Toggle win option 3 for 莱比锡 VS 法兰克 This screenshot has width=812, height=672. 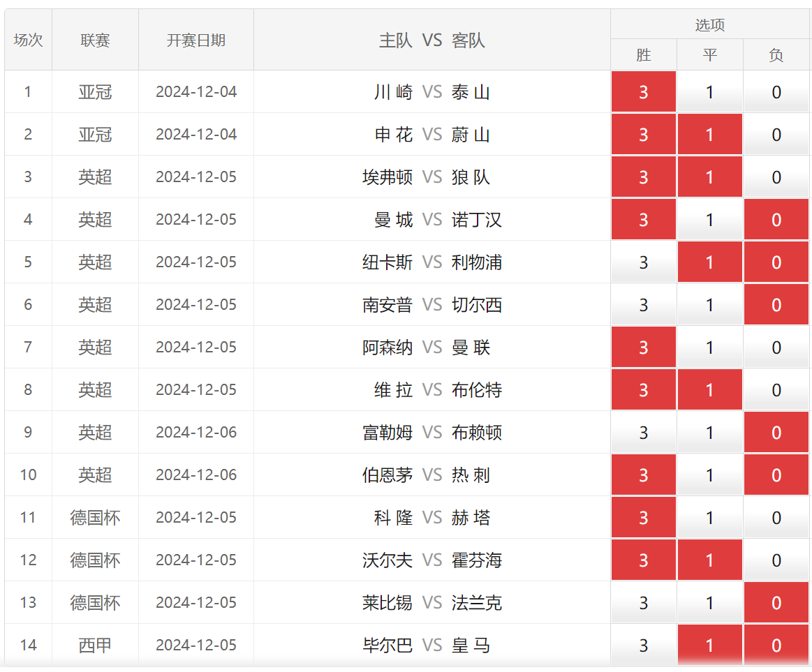coord(643,602)
